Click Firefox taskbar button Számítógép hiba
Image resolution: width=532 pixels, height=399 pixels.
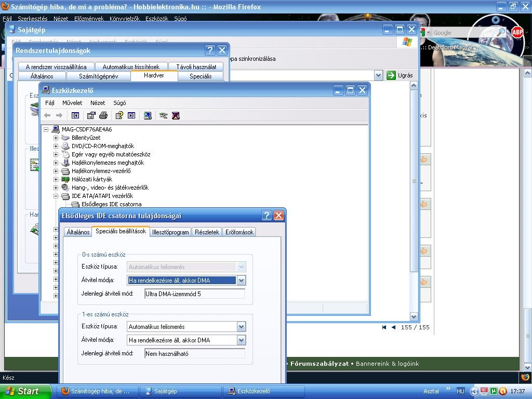tap(97, 391)
